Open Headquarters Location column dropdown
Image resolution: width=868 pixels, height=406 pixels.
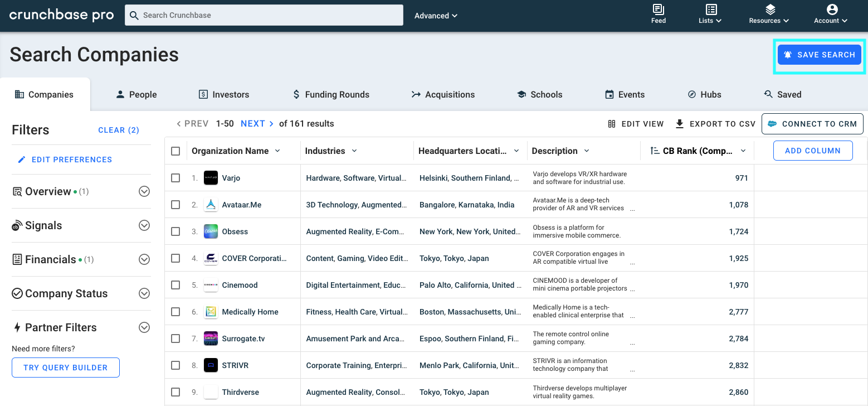point(516,151)
